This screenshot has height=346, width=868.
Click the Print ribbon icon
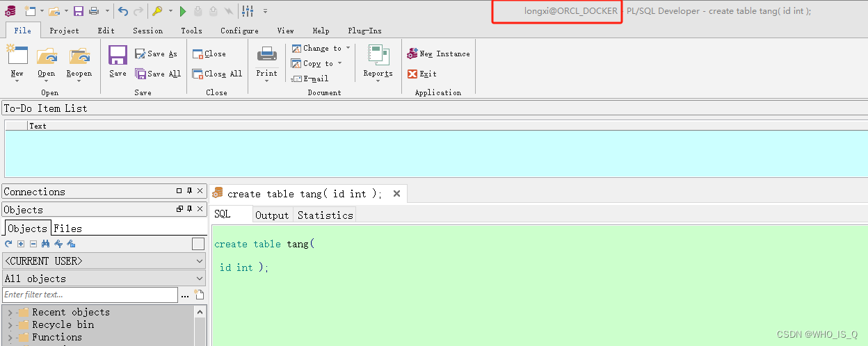(267, 54)
